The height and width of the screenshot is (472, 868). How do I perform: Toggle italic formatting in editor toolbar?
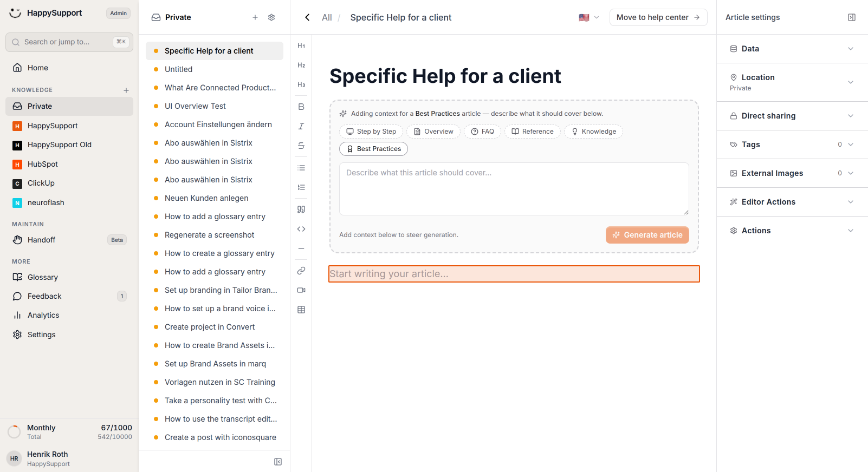301,126
